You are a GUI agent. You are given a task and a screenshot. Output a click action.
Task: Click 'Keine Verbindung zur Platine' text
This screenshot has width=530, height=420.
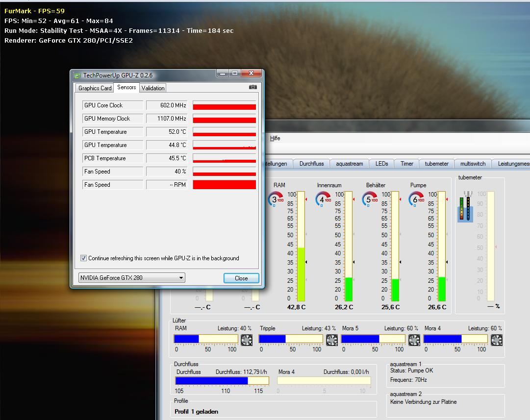click(423, 402)
